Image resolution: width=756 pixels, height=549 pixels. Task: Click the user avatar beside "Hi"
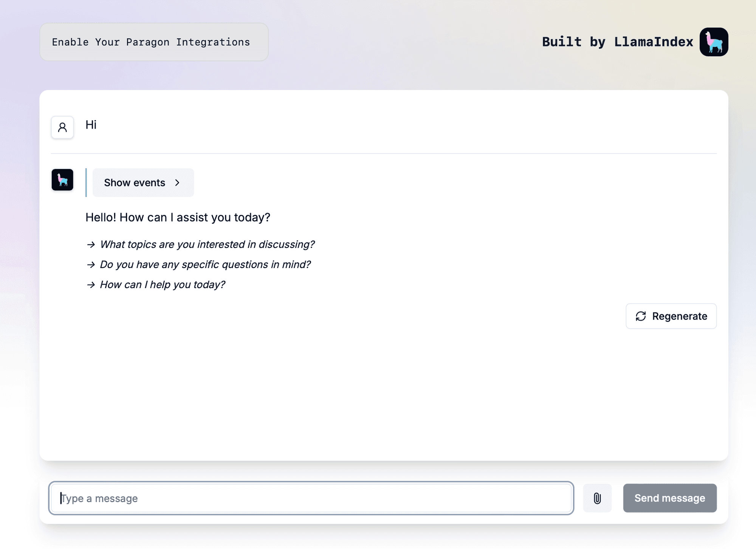(62, 127)
